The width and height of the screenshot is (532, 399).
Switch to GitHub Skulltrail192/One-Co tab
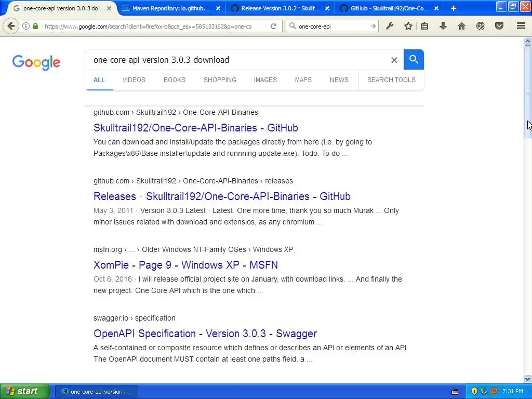pyautogui.click(x=390, y=8)
